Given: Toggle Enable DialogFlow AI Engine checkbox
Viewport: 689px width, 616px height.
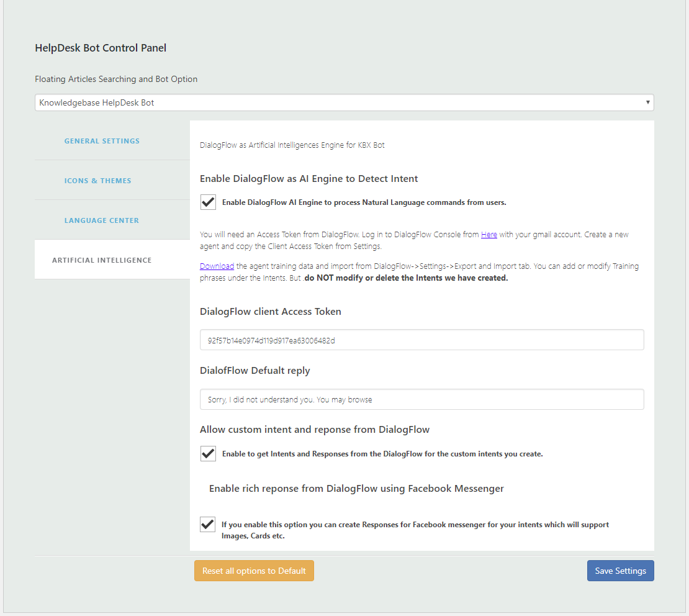Looking at the screenshot, I should [x=208, y=202].
